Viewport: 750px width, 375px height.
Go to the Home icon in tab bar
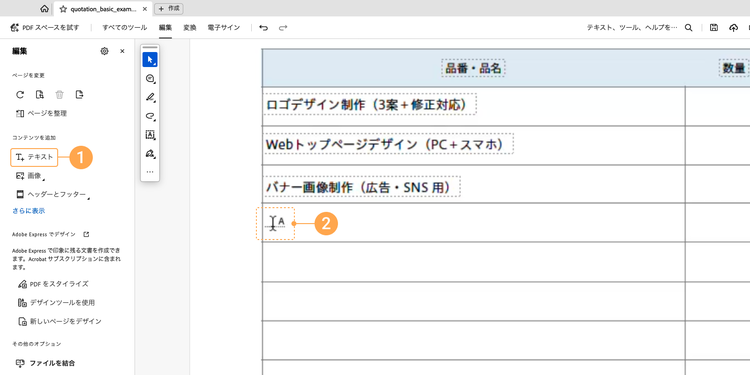(44, 9)
